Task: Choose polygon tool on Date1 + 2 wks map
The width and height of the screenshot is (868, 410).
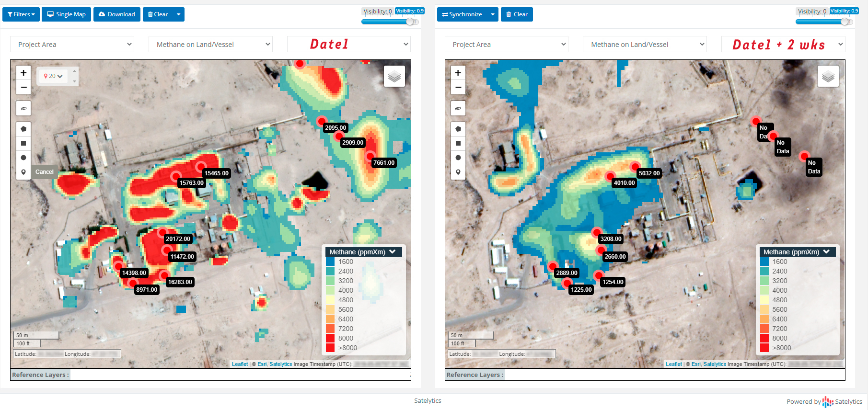Action: 458,129
